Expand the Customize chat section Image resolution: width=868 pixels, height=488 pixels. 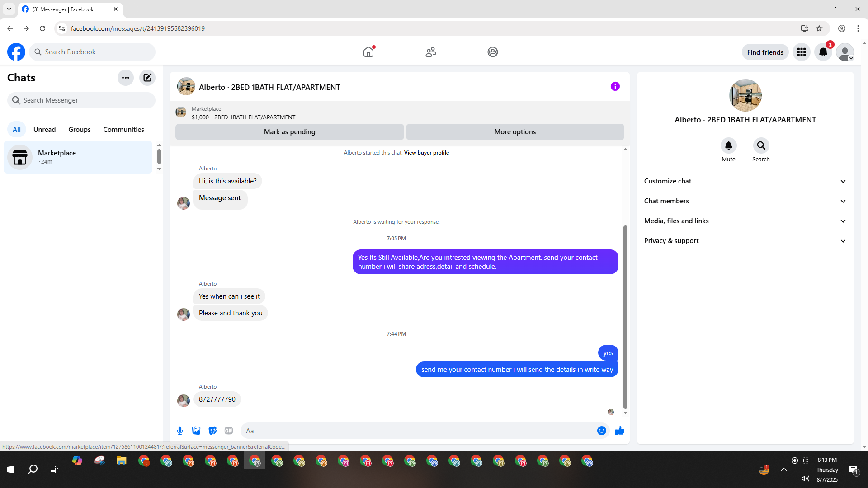pyautogui.click(x=745, y=181)
